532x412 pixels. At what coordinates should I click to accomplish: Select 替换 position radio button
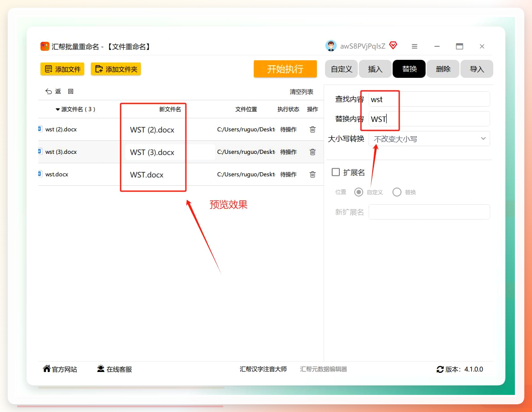pyautogui.click(x=397, y=192)
